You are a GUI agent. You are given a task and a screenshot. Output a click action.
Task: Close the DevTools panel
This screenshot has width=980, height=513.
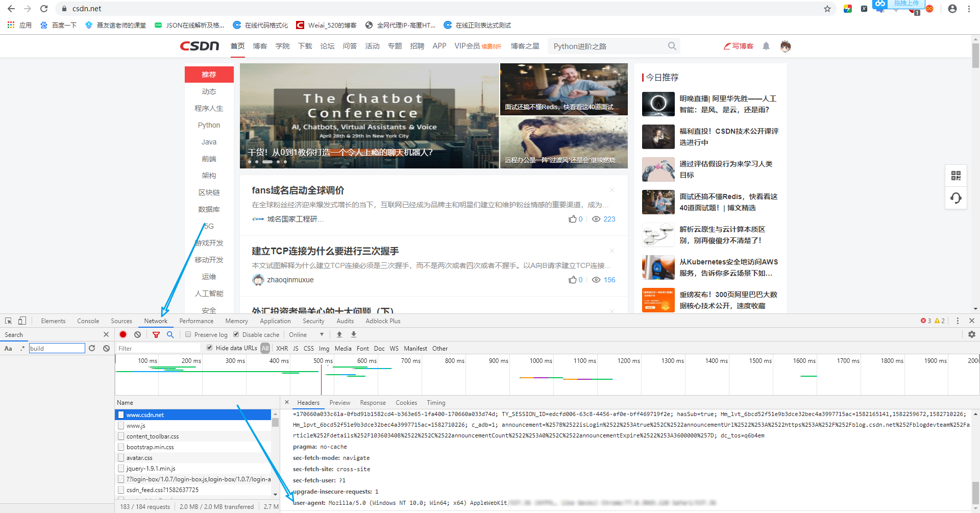pyautogui.click(x=972, y=321)
